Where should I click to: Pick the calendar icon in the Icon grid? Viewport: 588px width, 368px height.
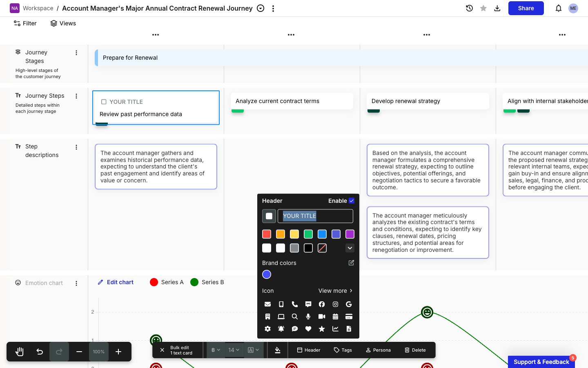[x=335, y=316]
